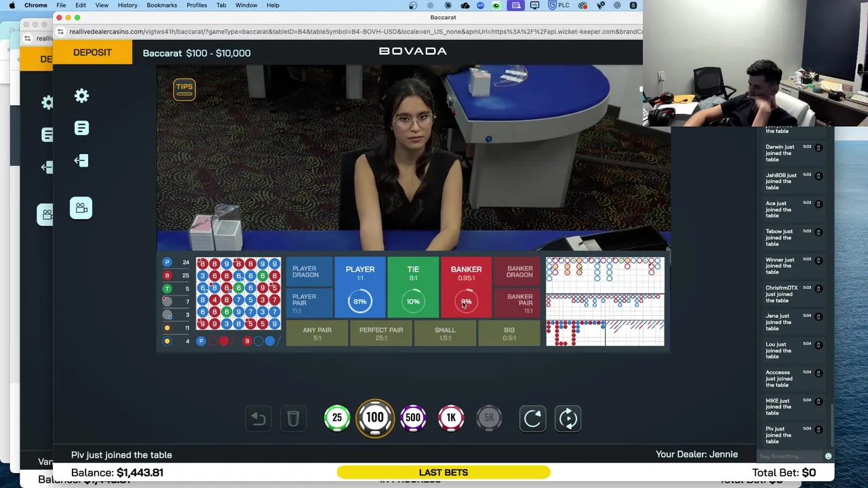The width and height of the screenshot is (868, 488).
Task: Open the TIPS button on video
Action: coord(184,89)
